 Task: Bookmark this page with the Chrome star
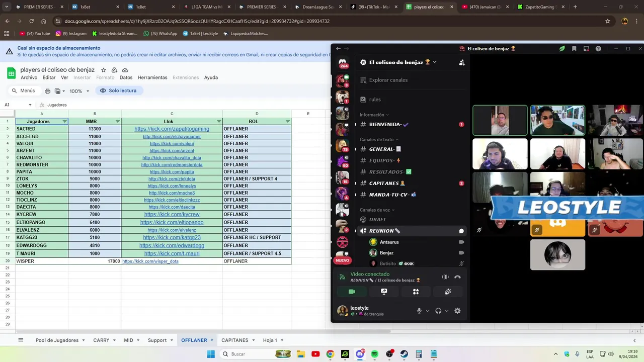[x=608, y=21]
